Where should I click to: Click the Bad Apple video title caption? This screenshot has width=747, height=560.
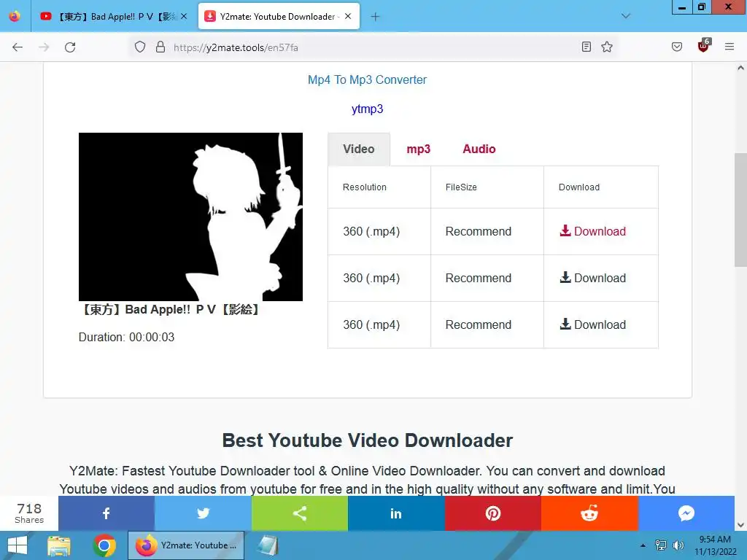(x=171, y=309)
